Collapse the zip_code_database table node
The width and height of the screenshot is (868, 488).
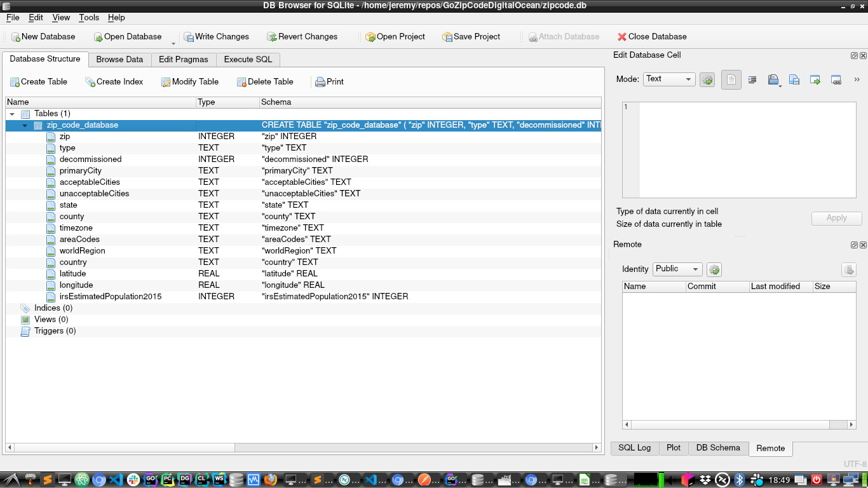coord(25,125)
